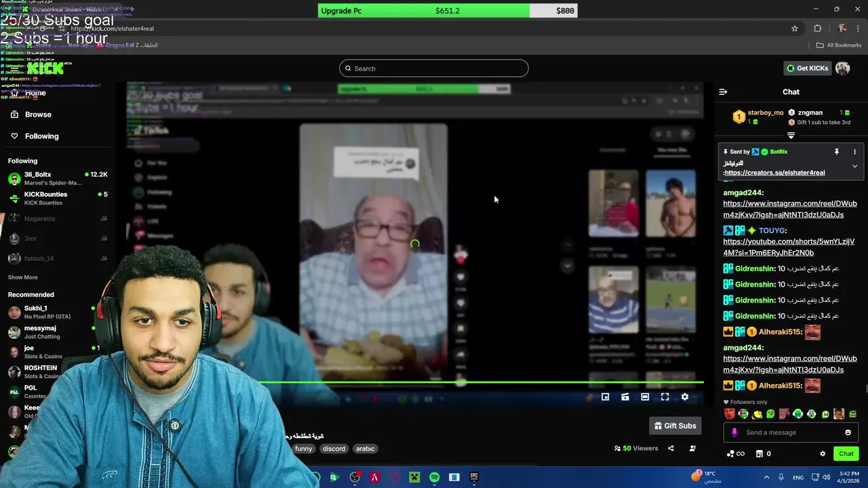
Task: Open the emoji picker in message box
Action: pos(848,432)
